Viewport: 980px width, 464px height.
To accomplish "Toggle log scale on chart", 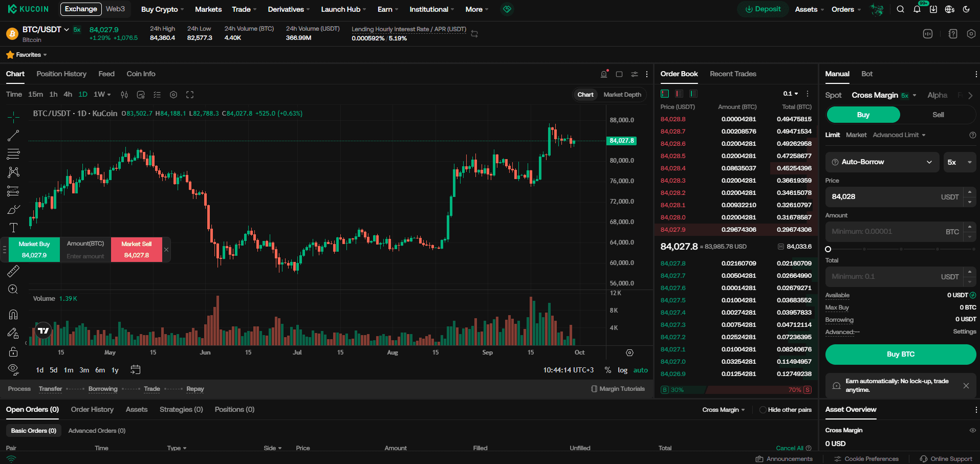I will [x=622, y=370].
